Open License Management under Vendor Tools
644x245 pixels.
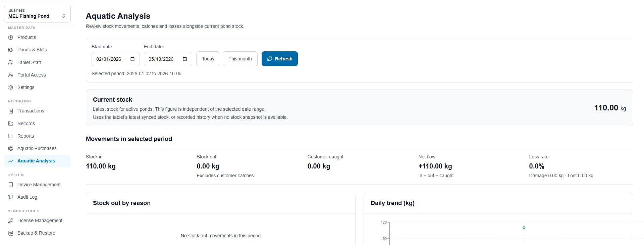coord(37,220)
